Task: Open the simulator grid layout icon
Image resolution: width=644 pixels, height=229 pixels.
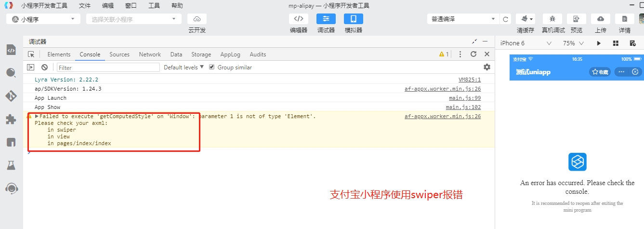Action: click(616, 43)
